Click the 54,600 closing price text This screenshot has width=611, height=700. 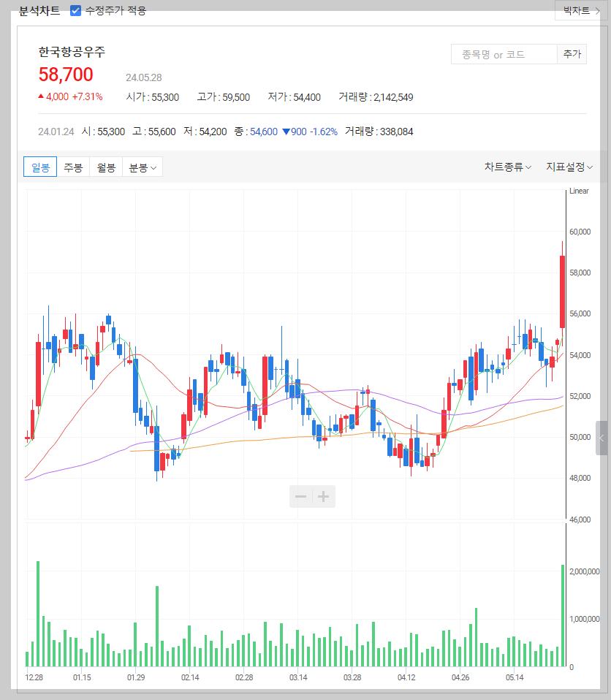point(264,132)
